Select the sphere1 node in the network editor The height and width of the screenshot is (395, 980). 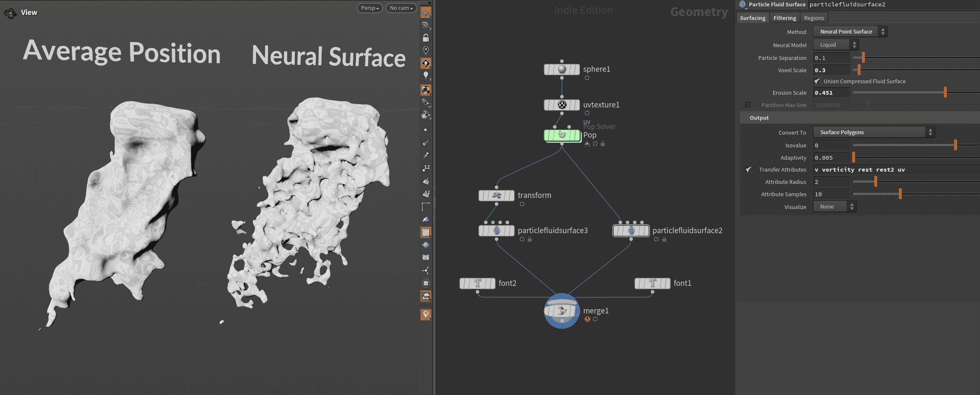562,69
